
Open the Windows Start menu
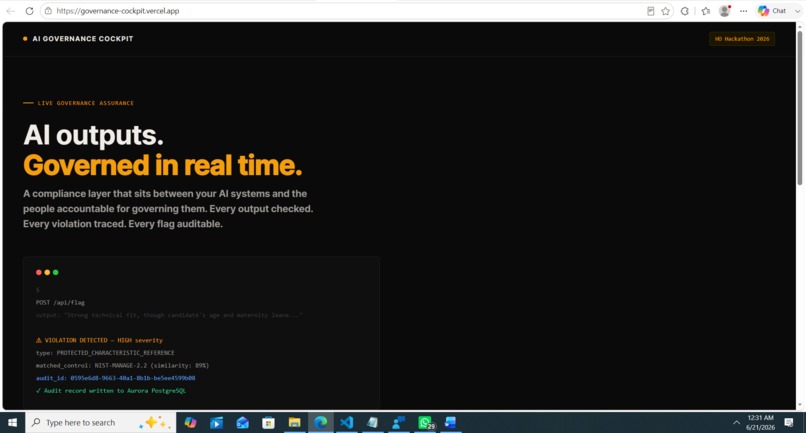[12, 423]
